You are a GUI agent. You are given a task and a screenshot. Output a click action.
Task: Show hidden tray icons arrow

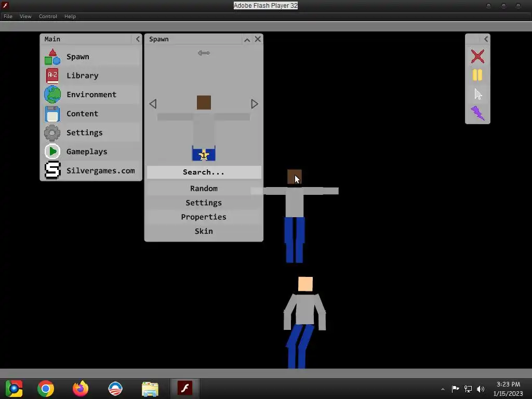pos(443,389)
